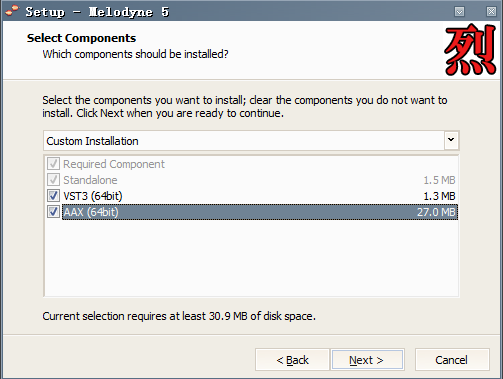Select the VST3 (64bit) component row
This screenshot has width=503, height=379.
coord(251,196)
